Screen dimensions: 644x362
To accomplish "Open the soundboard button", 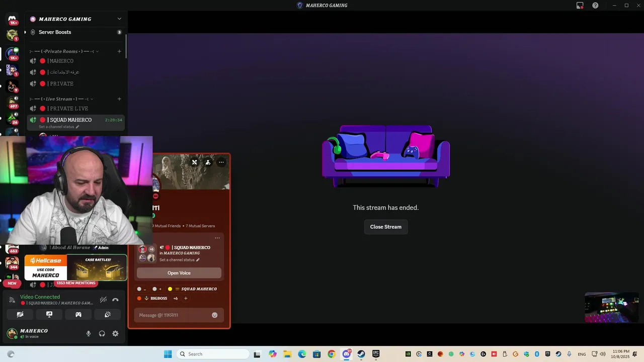I will 108,314.
